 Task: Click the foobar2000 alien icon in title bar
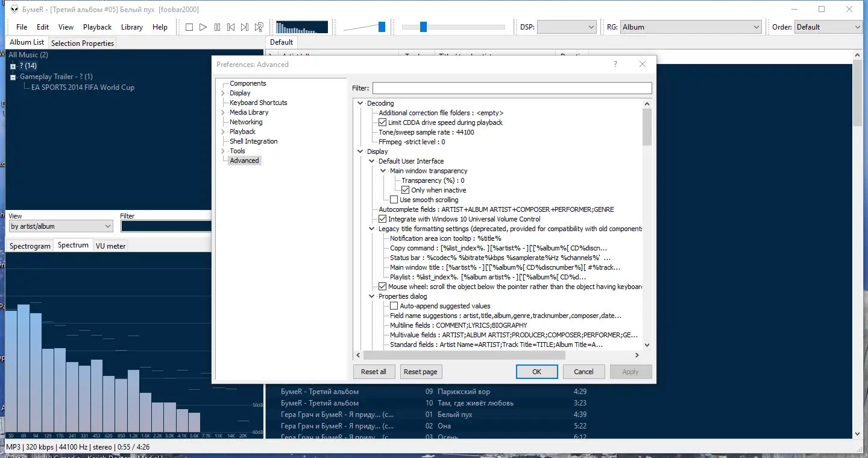tap(14, 9)
